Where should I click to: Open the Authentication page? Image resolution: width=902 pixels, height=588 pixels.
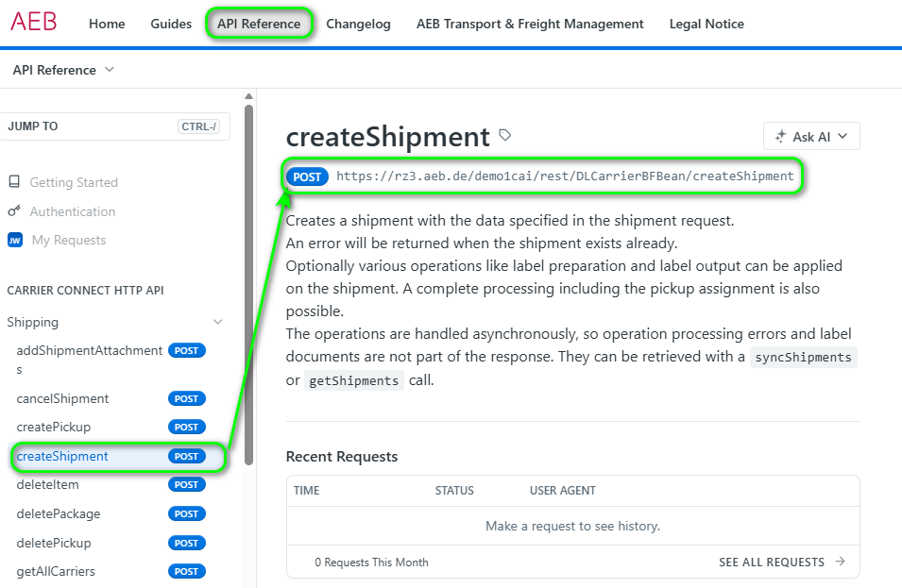click(x=73, y=211)
